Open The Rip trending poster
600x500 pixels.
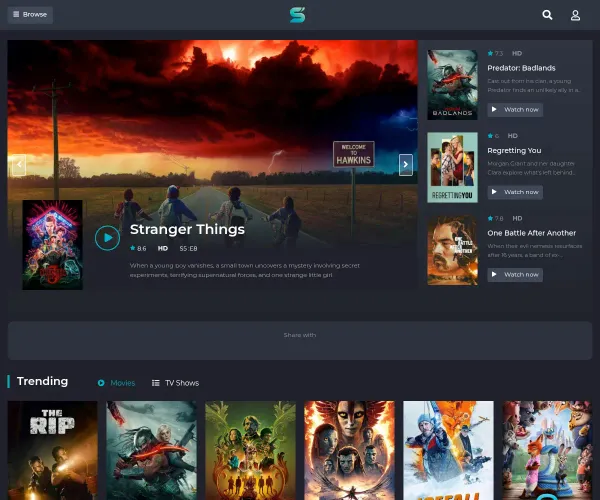coord(52,450)
